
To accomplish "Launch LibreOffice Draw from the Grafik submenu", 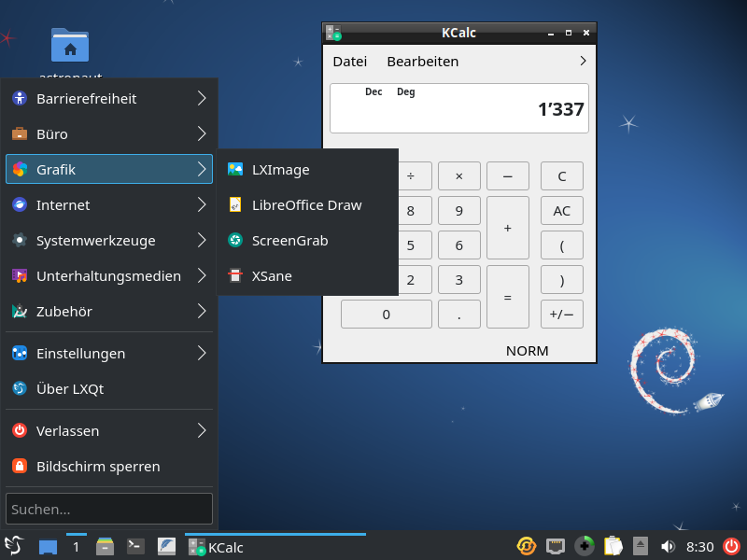I will (x=307, y=204).
